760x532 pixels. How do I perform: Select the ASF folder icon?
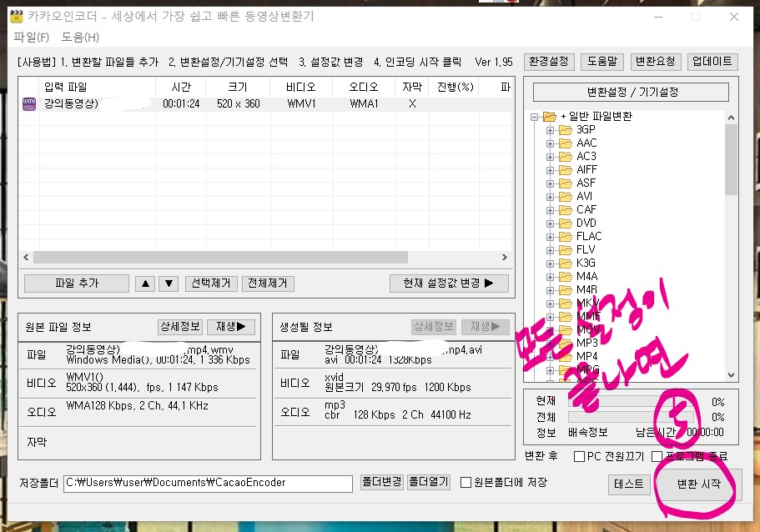[565, 183]
